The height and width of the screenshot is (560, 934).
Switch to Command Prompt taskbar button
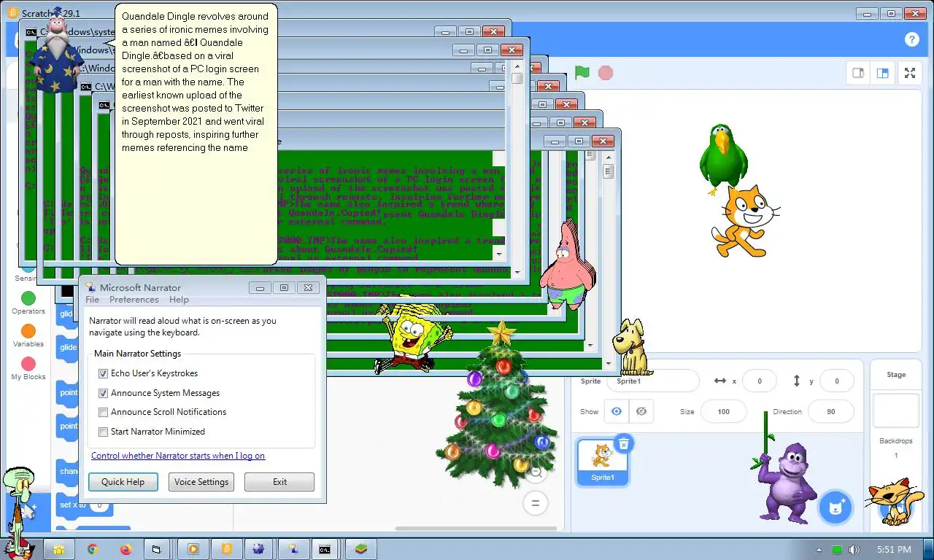[325, 549]
